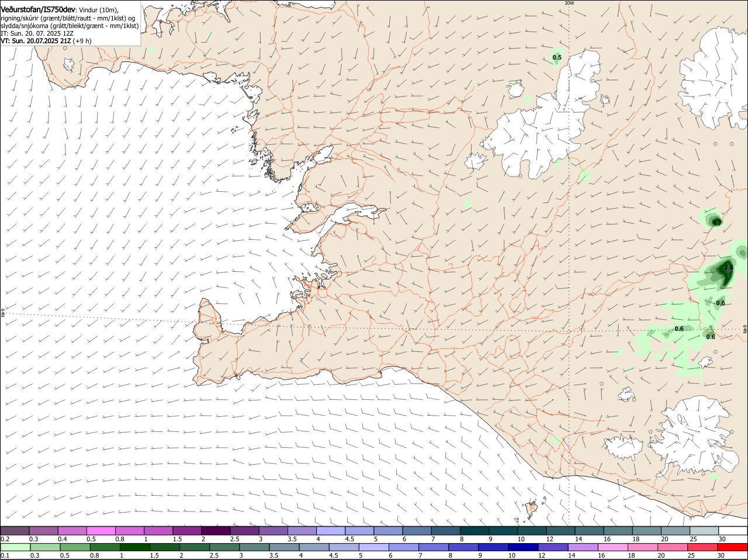Click the Veðurstofan/IS750dev title text
The height and width of the screenshot is (560, 748).
[x=38, y=10]
